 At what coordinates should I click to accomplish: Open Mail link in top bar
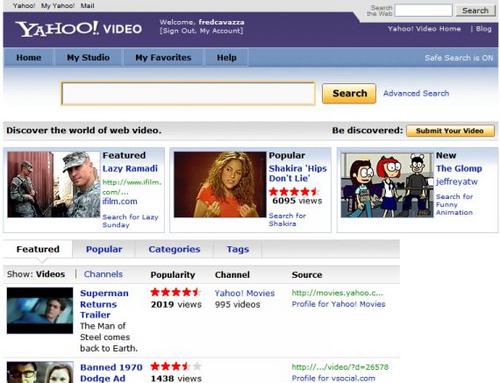(x=87, y=6)
